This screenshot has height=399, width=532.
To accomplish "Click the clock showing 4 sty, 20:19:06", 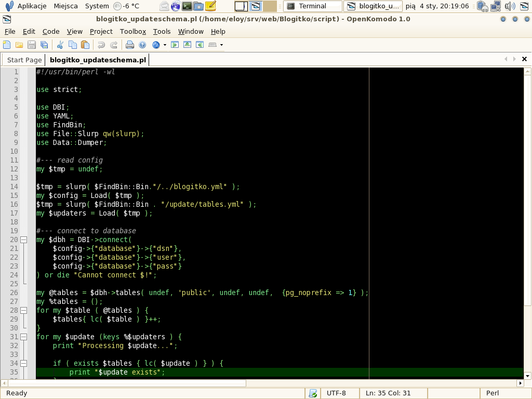I will coord(437,6).
